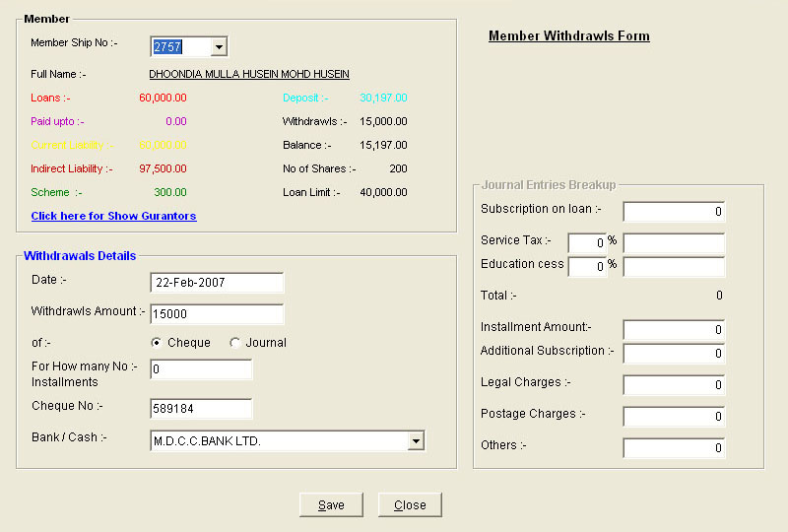Click the Education cess percentage box
The width and height of the screenshot is (788, 532).
click(586, 267)
